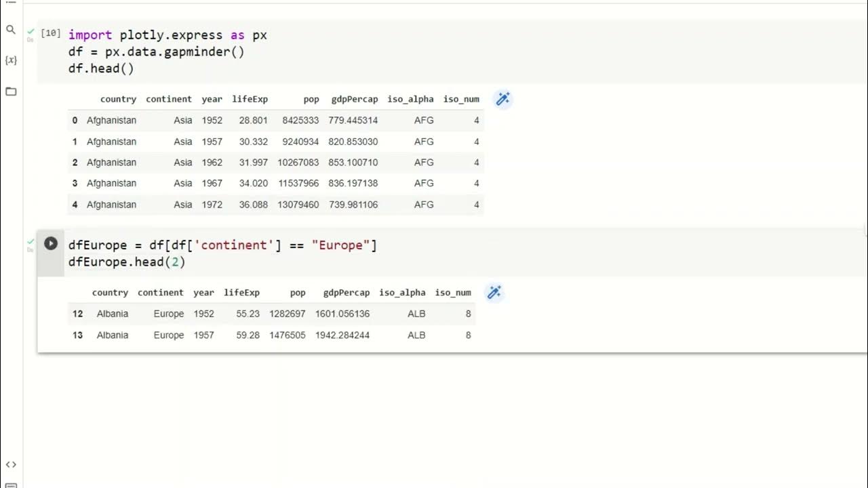Click the population value 8425333

(300, 121)
